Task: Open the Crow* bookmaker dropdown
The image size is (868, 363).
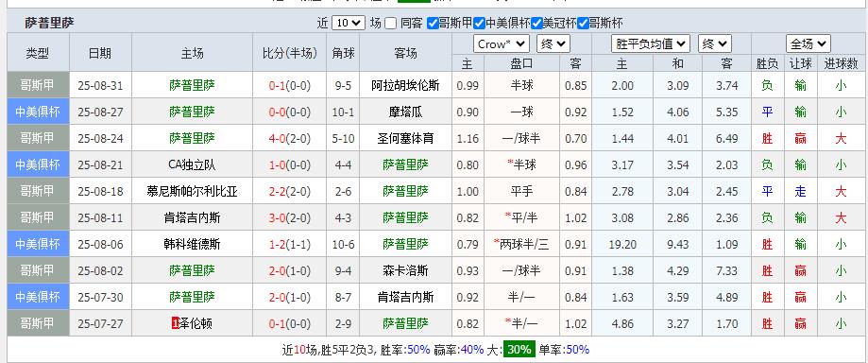Action: tap(501, 44)
